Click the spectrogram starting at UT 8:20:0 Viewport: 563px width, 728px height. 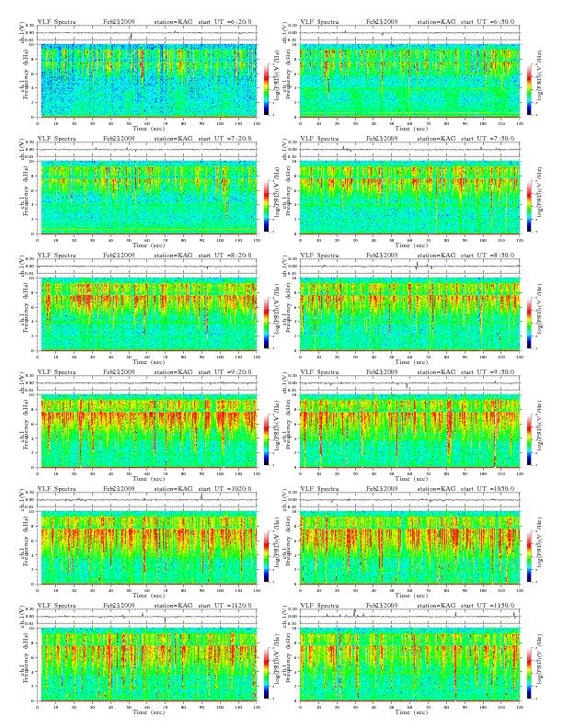pos(147,314)
